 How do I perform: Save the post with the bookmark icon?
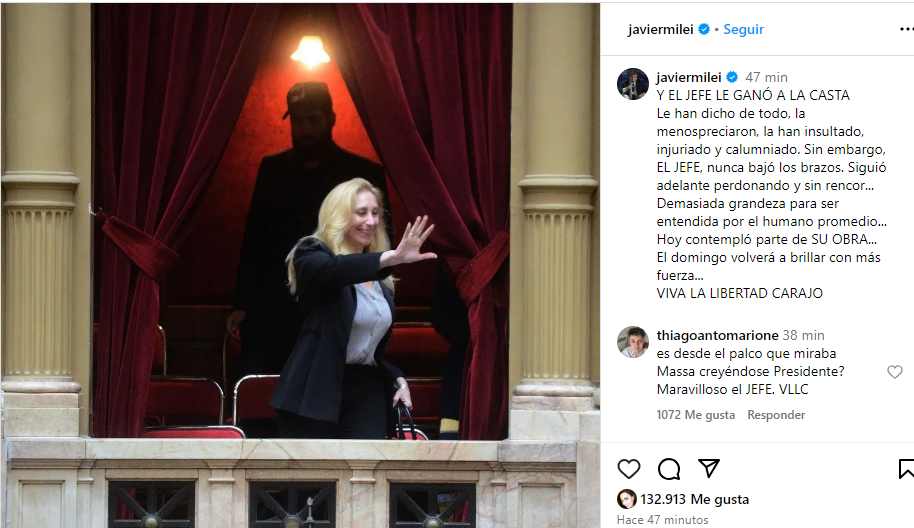[x=906, y=469]
